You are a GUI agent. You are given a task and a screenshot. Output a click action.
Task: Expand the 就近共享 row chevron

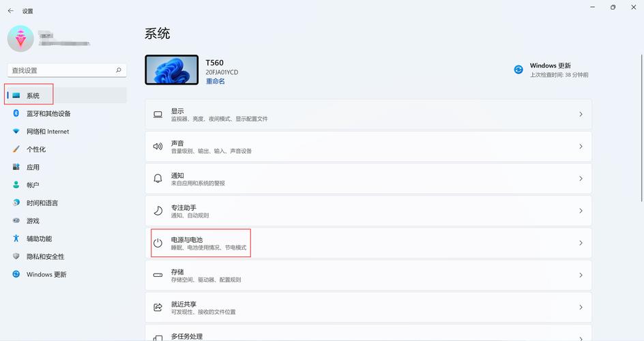point(581,308)
